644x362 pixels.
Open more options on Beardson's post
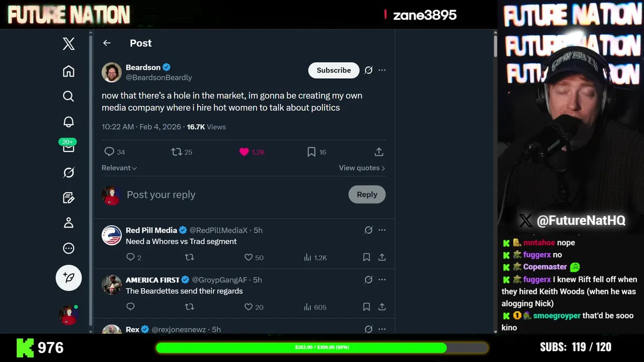[382, 70]
